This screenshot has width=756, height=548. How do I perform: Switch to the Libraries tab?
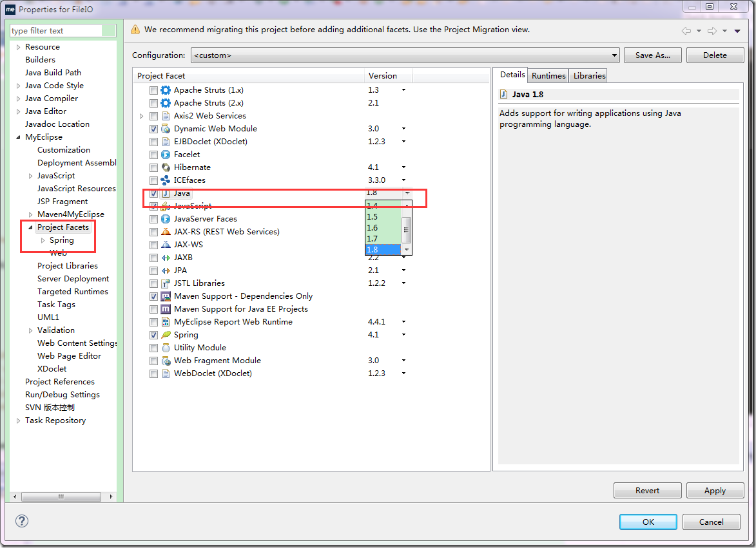(588, 75)
